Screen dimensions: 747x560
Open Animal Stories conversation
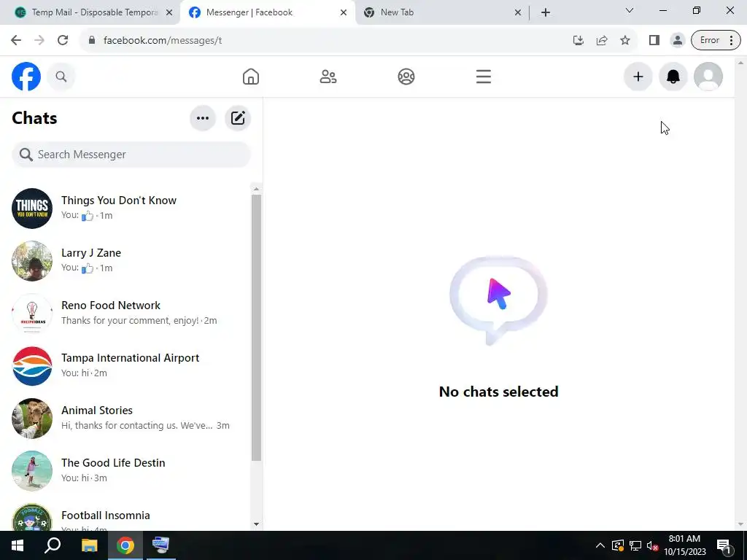128,418
